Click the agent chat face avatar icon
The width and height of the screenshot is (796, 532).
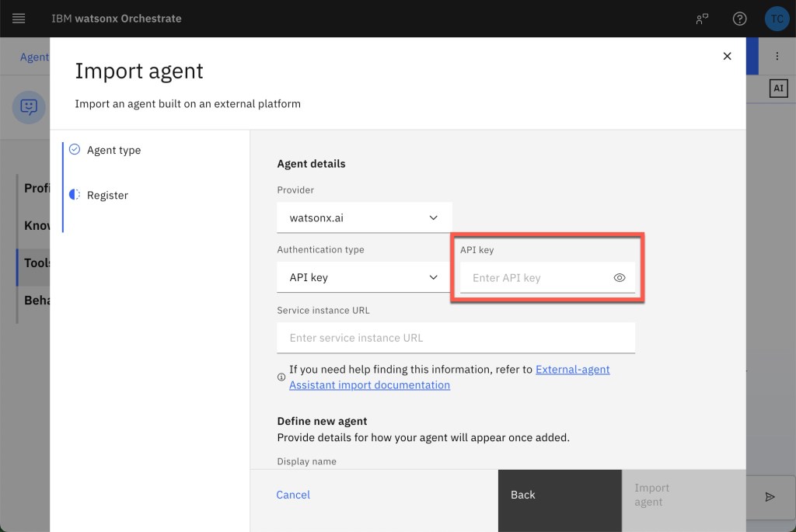29,106
